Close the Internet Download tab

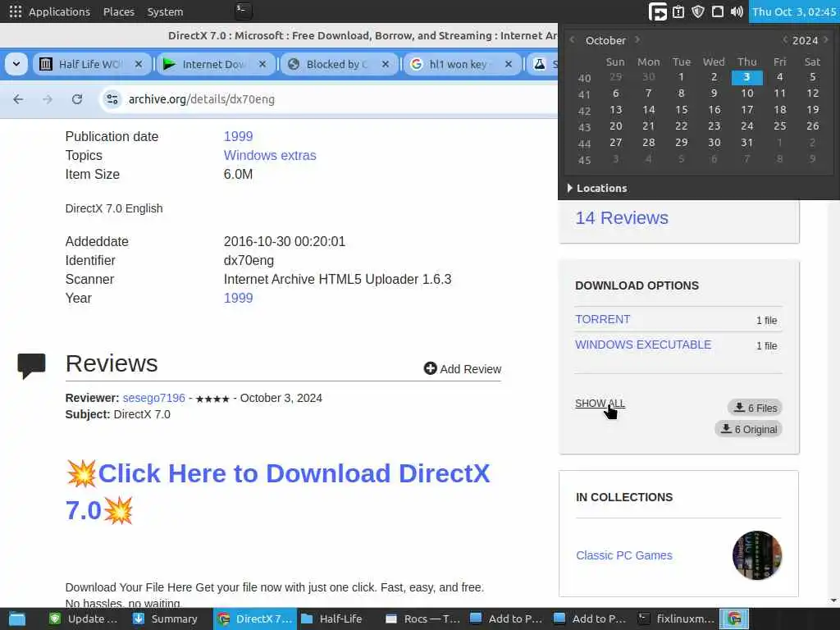(x=262, y=64)
